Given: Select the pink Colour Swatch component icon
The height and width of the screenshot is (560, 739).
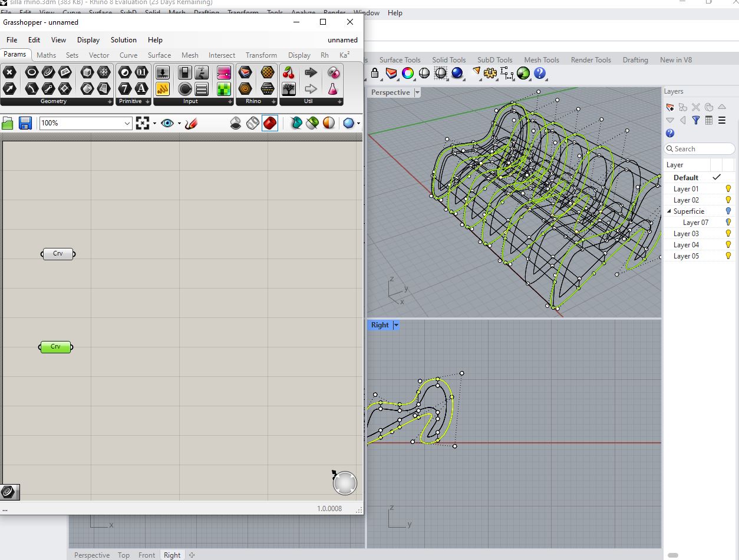Looking at the screenshot, I should coord(224,73).
